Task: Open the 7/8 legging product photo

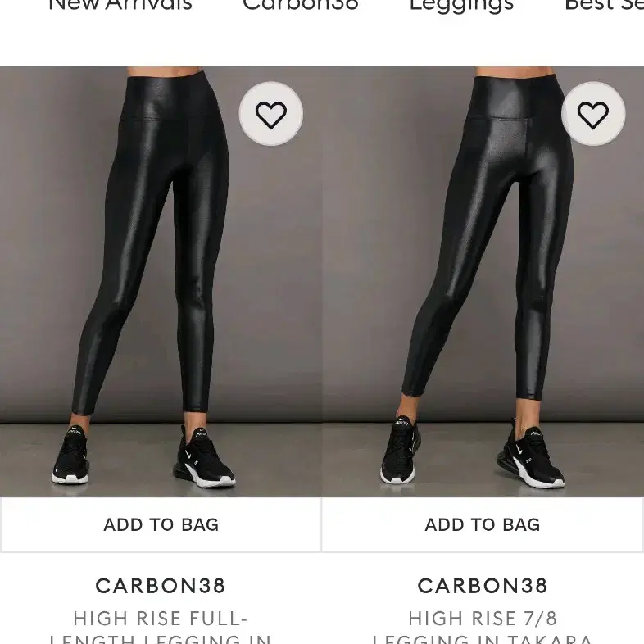Action: (483, 281)
